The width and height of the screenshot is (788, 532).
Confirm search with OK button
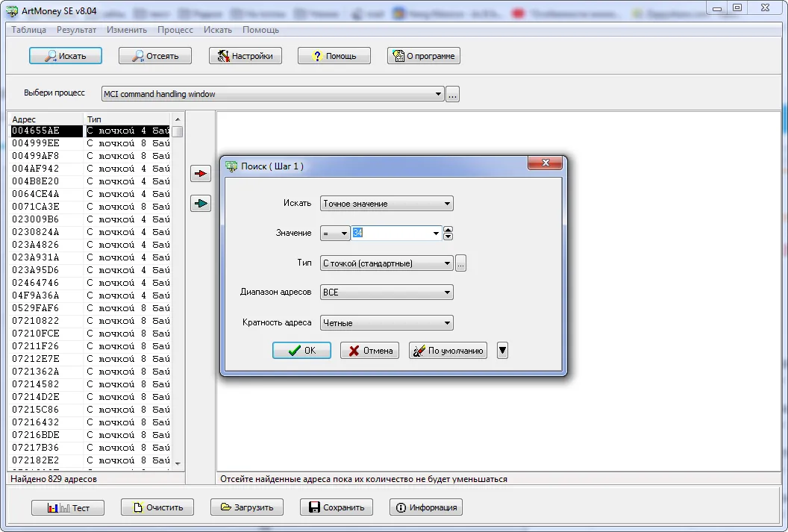click(301, 351)
